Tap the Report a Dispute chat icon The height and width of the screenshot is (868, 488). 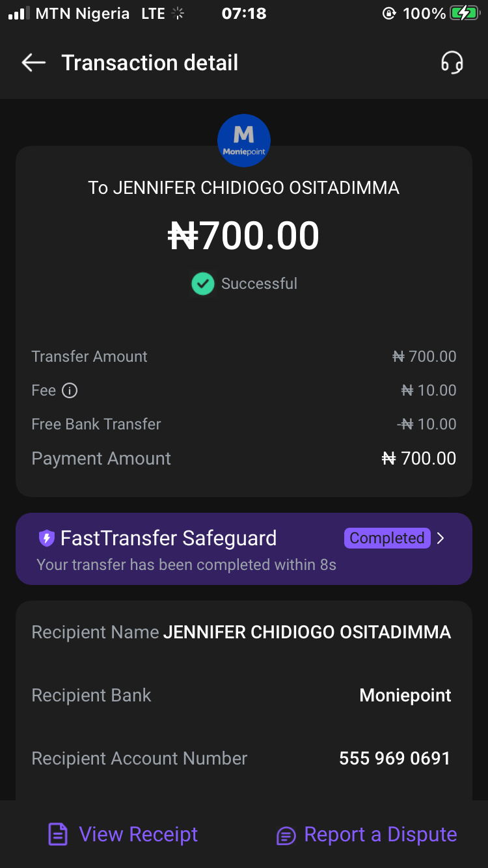click(286, 835)
